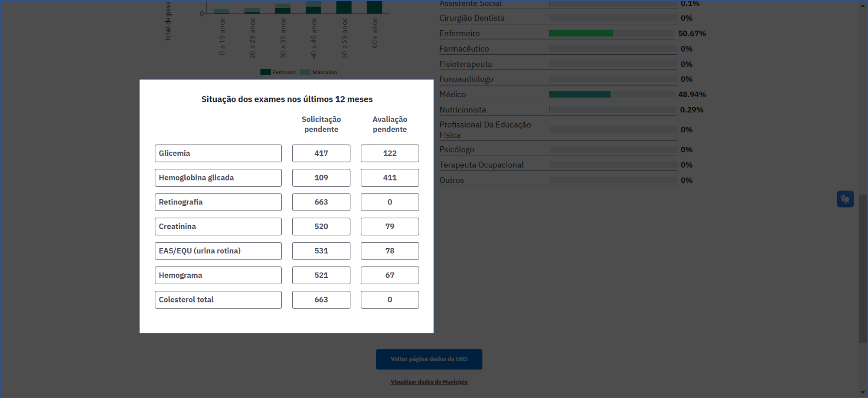The width and height of the screenshot is (868, 398).
Task: Click the Feminino legend color swatch
Action: [265, 72]
